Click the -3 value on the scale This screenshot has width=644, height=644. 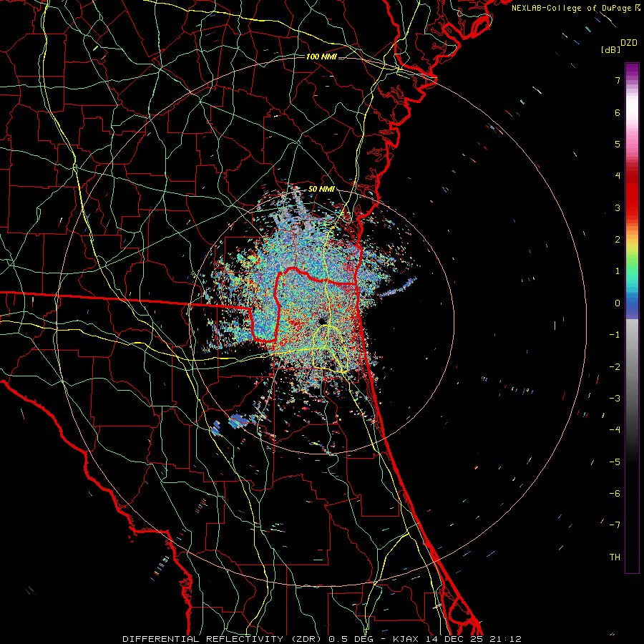(x=615, y=398)
